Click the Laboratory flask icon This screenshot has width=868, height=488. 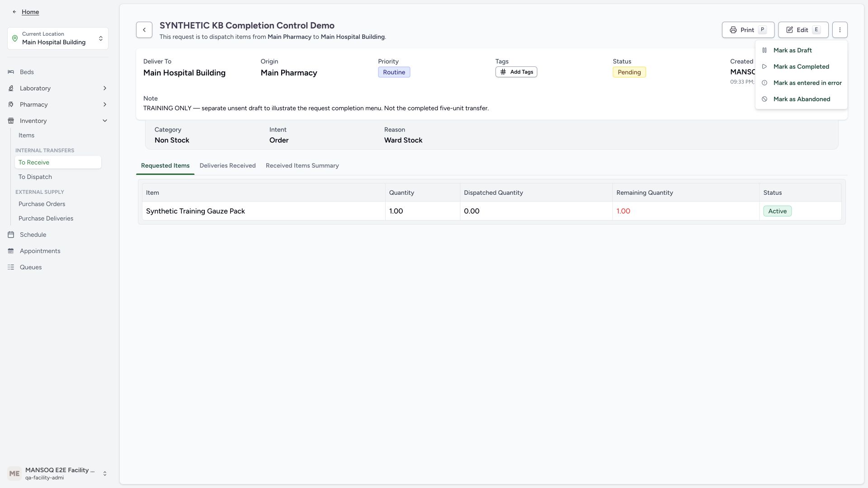[x=11, y=89]
